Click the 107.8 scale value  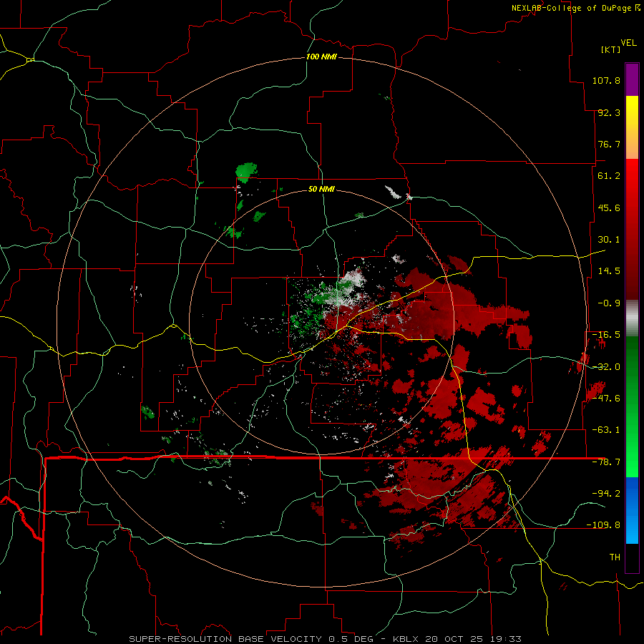(x=606, y=80)
